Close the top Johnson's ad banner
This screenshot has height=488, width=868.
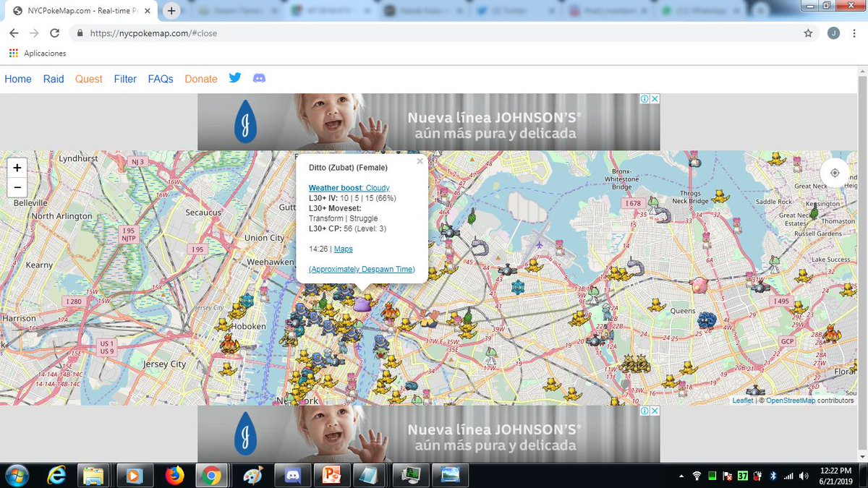[x=655, y=99]
